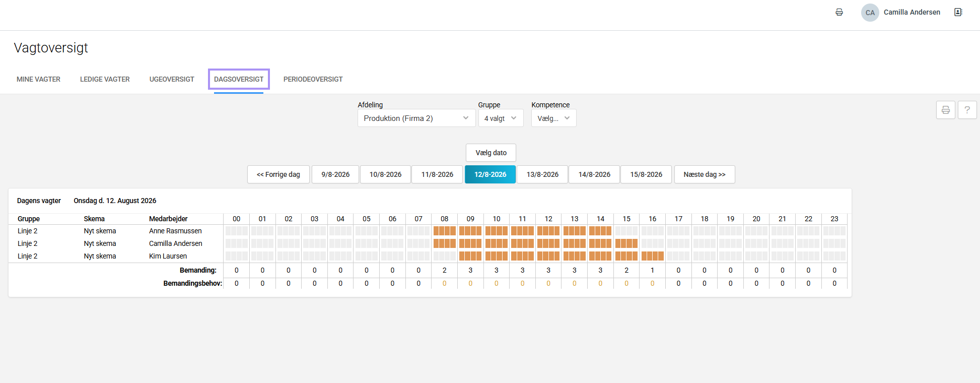Screen dimensions: 980x383
Task: Print the day overview using panel printer button
Action: (946, 110)
